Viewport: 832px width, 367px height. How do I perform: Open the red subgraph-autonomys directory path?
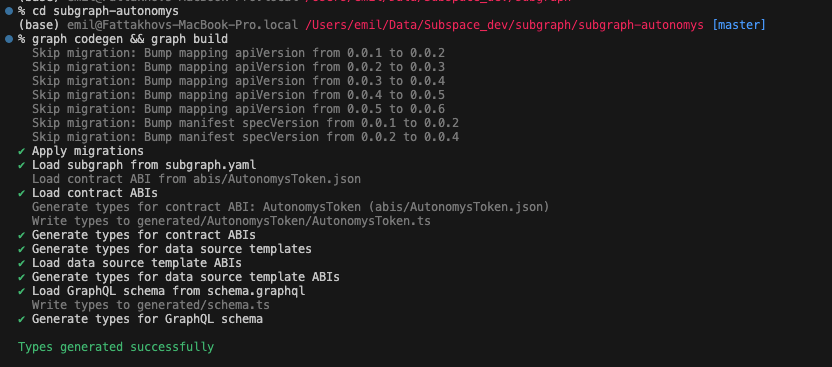point(505,25)
